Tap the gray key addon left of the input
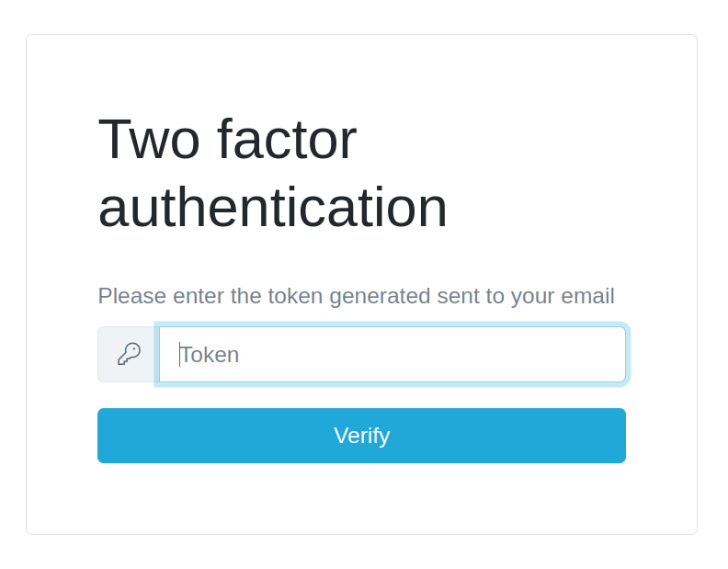Screen dimensions: 728x569 (x=129, y=354)
